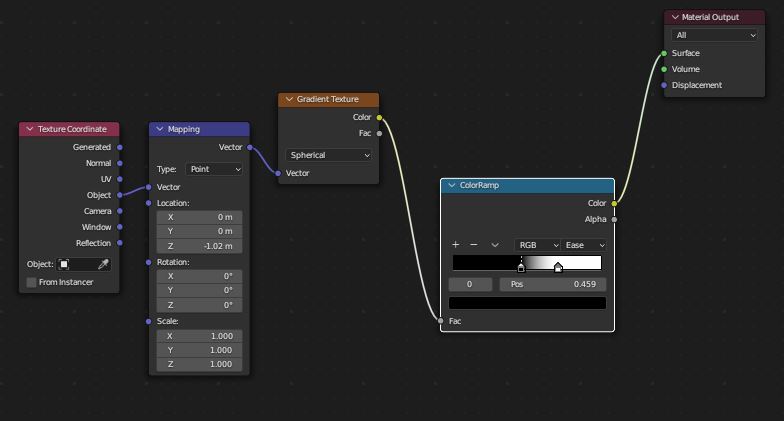Collapse the Gradient Texture node
This screenshot has width=784, height=421.
pos(289,99)
